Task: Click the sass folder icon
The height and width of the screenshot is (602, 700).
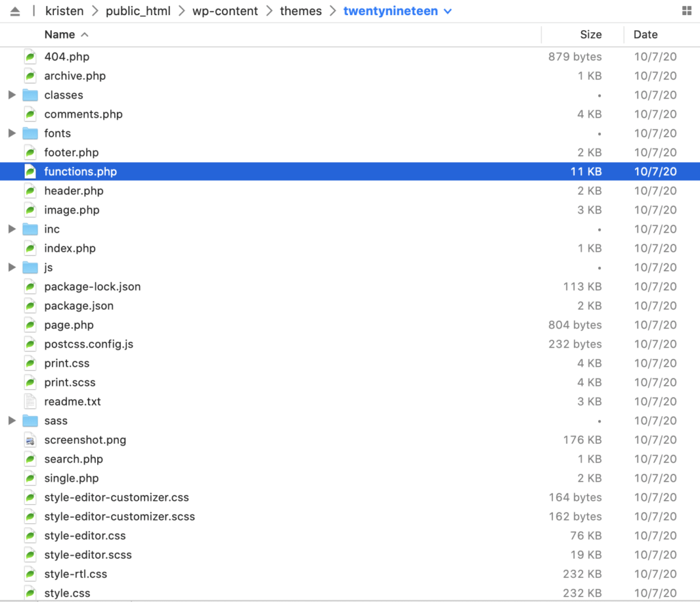Action: [x=30, y=421]
